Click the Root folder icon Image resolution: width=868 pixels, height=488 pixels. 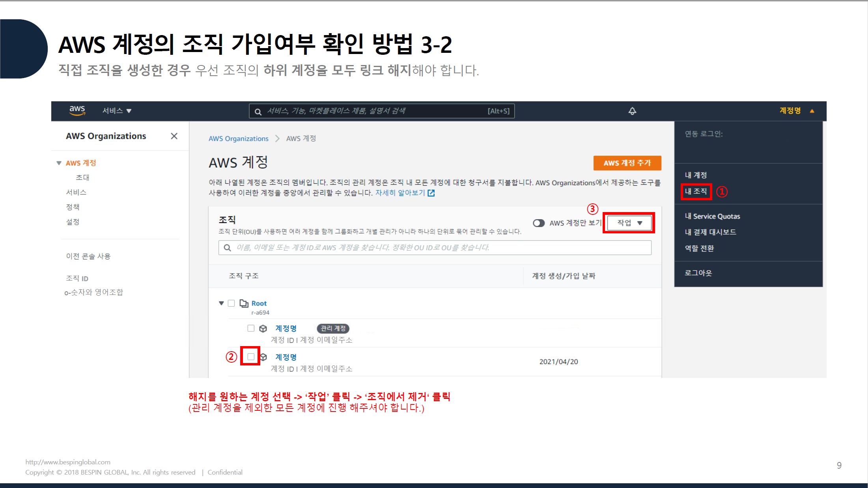244,303
